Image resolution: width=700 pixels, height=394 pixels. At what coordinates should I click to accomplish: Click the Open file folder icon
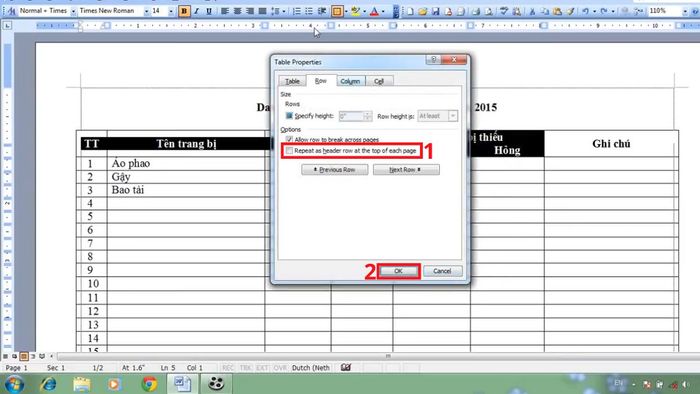[422, 11]
